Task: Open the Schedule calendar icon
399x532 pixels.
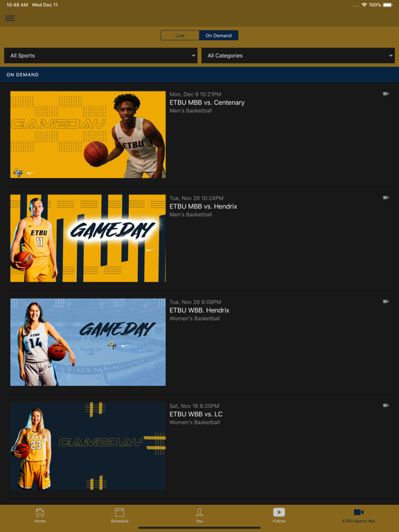Action: 119,513
